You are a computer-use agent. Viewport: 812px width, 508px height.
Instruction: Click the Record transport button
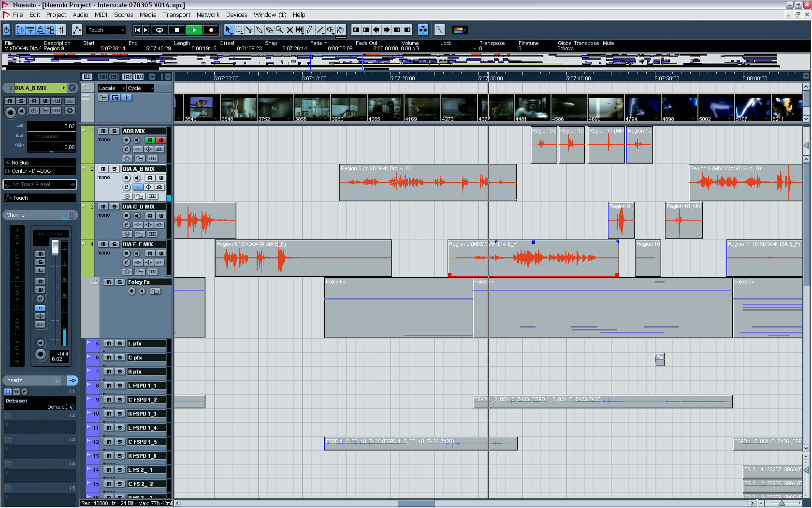(211, 30)
